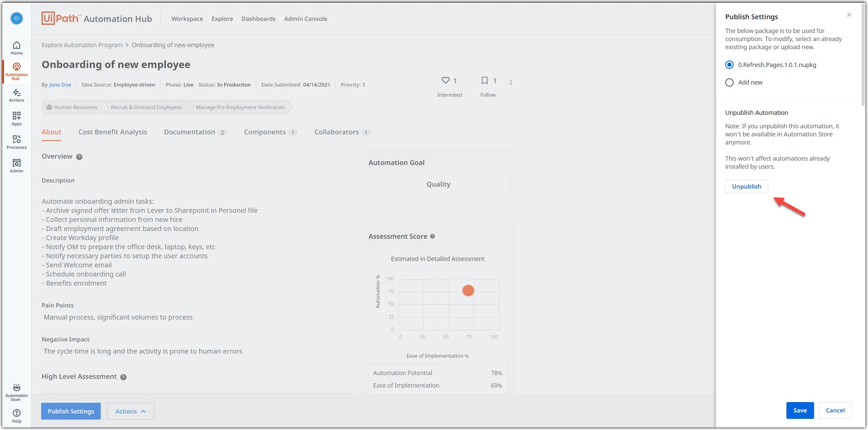The image size is (868, 430).
Task: Open the Dashboards menu
Action: pos(259,19)
